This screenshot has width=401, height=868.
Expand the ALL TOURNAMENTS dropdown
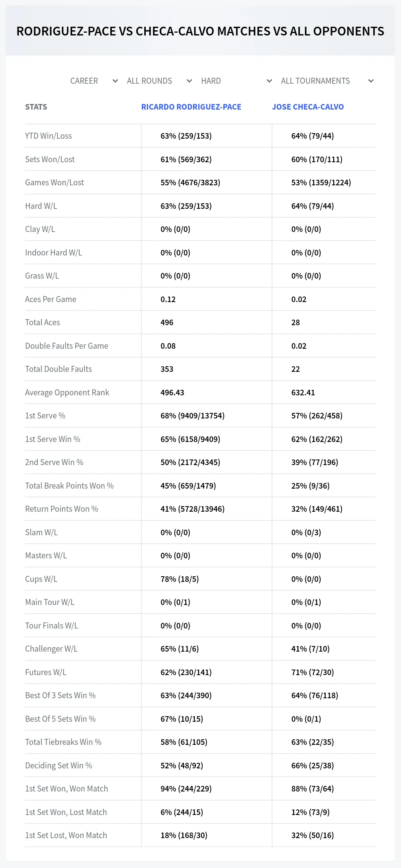click(327, 81)
